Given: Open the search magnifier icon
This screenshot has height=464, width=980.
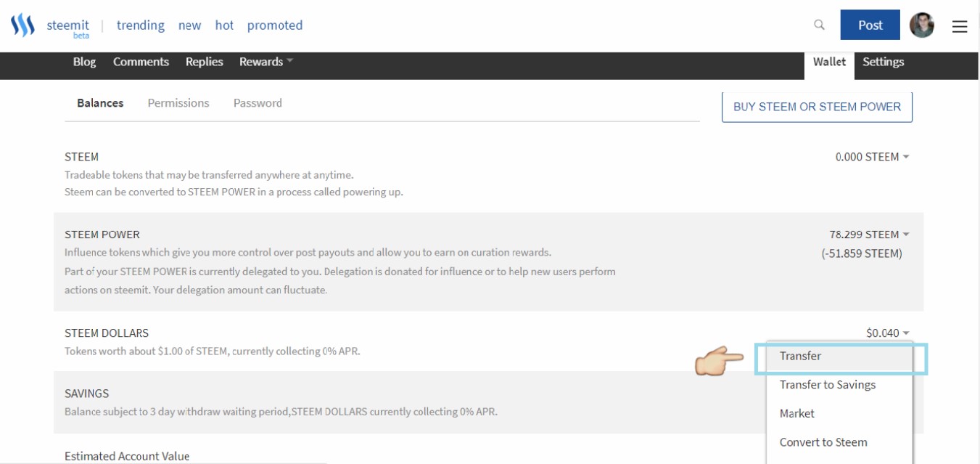Looking at the screenshot, I should tap(820, 25).
